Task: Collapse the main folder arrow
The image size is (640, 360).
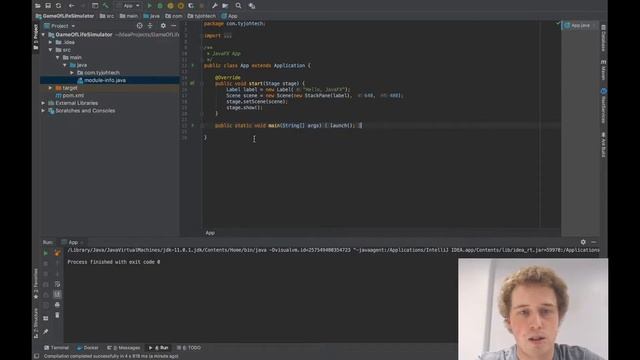Action: [58, 58]
